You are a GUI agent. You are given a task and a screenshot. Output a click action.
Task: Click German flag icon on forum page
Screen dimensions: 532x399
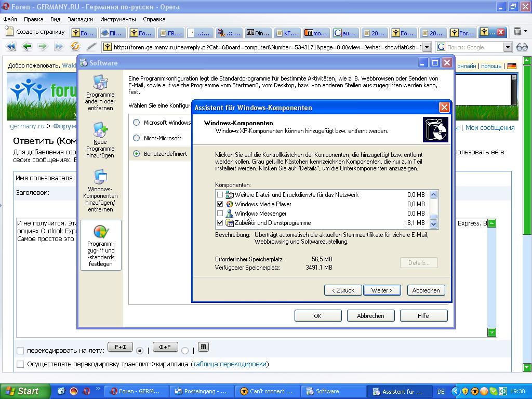pyautogui.click(x=512, y=66)
